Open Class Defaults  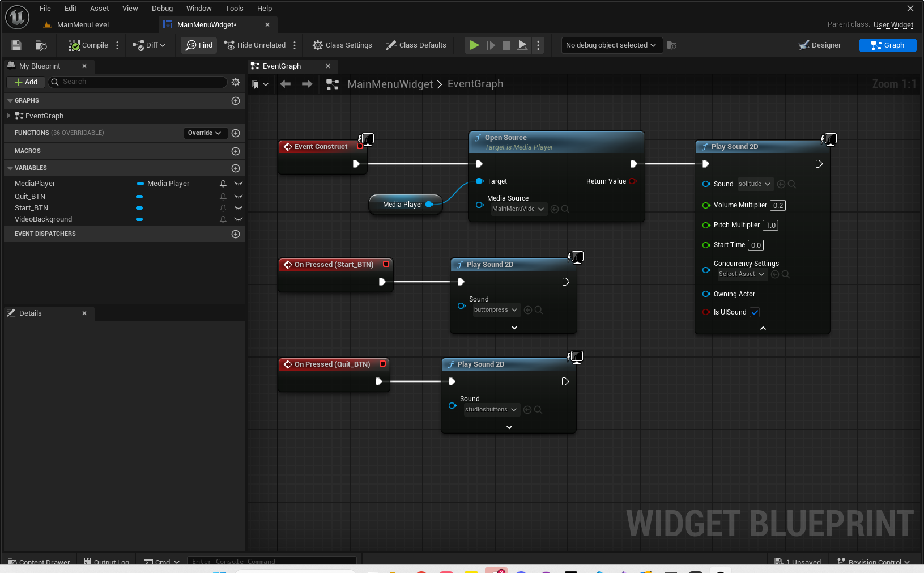(x=416, y=45)
